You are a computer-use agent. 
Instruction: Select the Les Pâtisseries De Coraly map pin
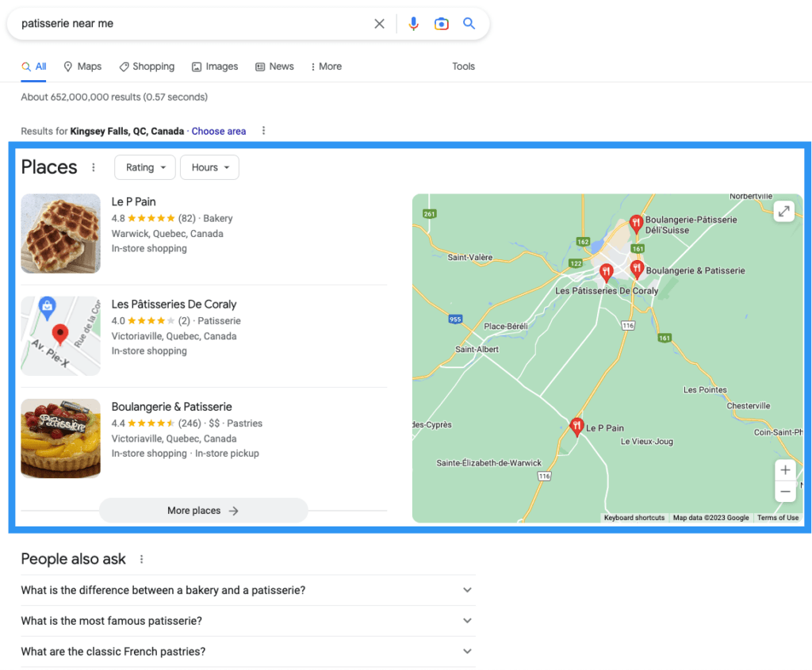pyautogui.click(x=606, y=272)
